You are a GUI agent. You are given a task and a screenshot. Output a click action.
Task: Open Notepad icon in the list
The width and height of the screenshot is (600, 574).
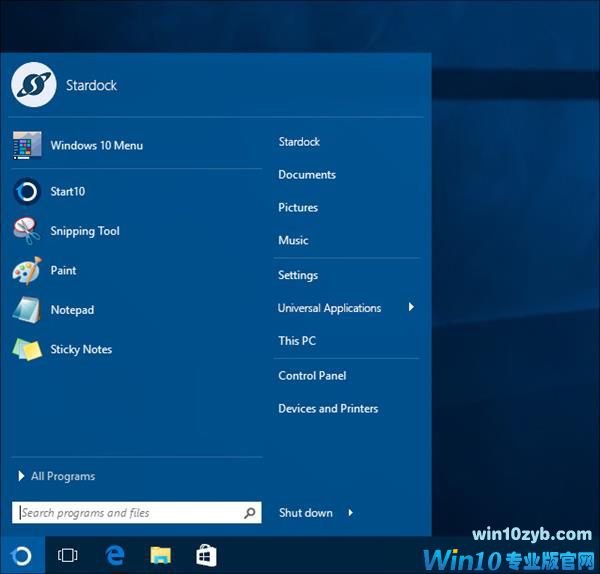[x=27, y=310]
